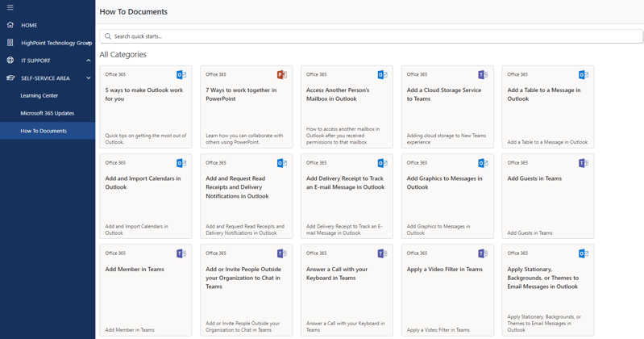Open the hamburger menu icon

coord(10,7)
